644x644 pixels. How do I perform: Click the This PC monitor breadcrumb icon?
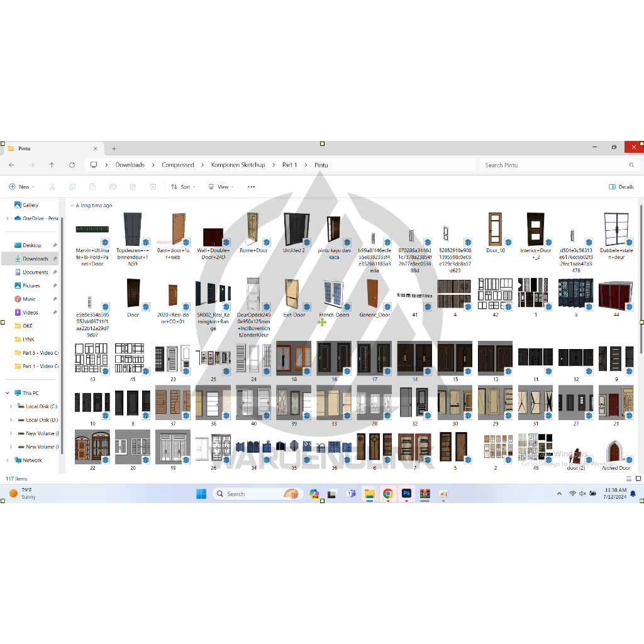tap(94, 165)
